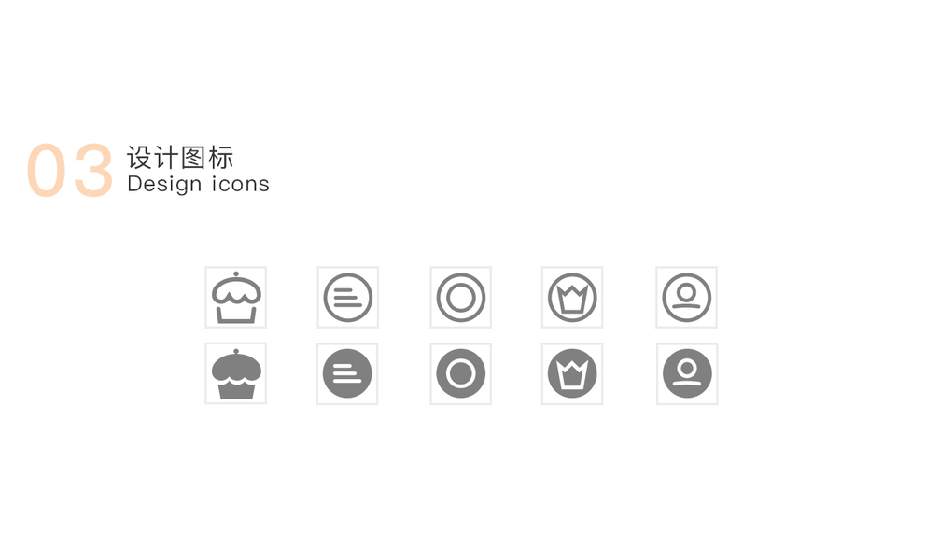This screenshot has width=926, height=560.
Task: Click the outlined cupcake icon
Action: pos(236,298)
